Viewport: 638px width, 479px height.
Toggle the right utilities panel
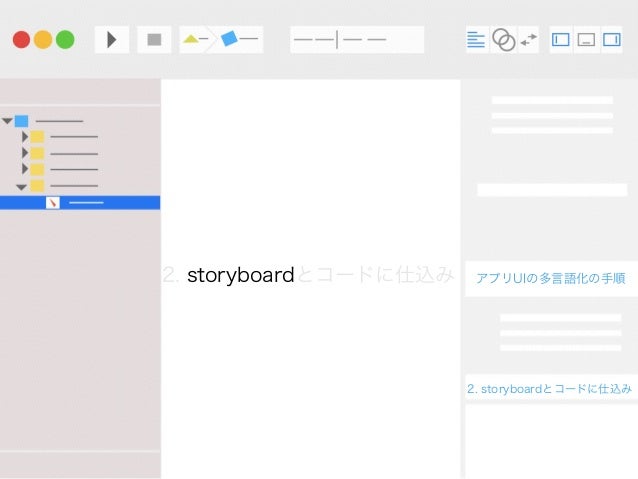click(x=612, y=39)
